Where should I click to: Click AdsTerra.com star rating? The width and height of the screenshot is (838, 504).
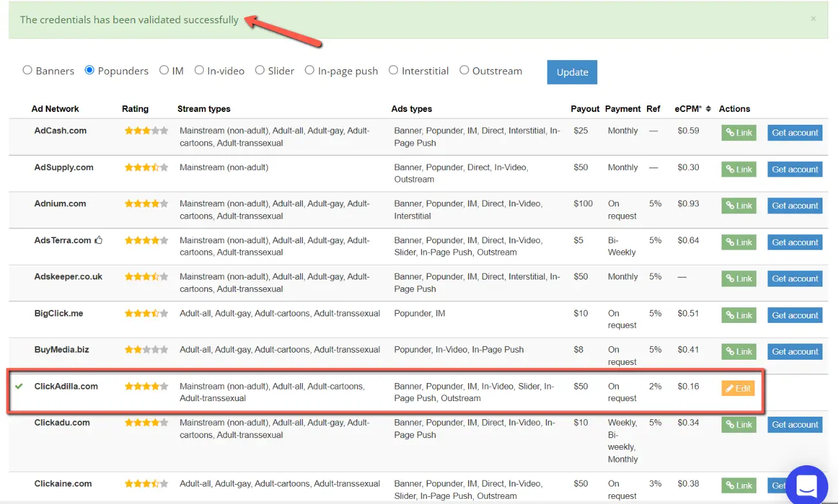(x=146, y=241)
